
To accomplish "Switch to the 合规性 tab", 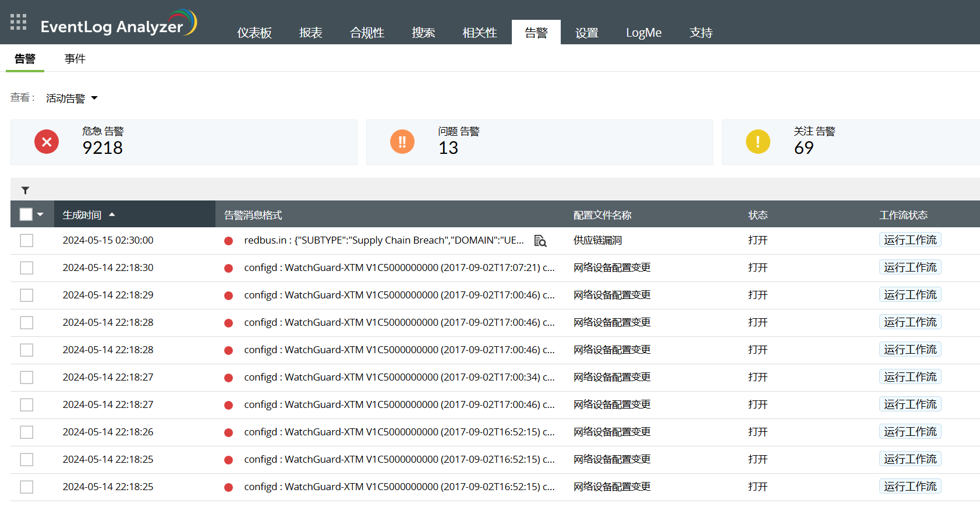I will click(367, 33).
